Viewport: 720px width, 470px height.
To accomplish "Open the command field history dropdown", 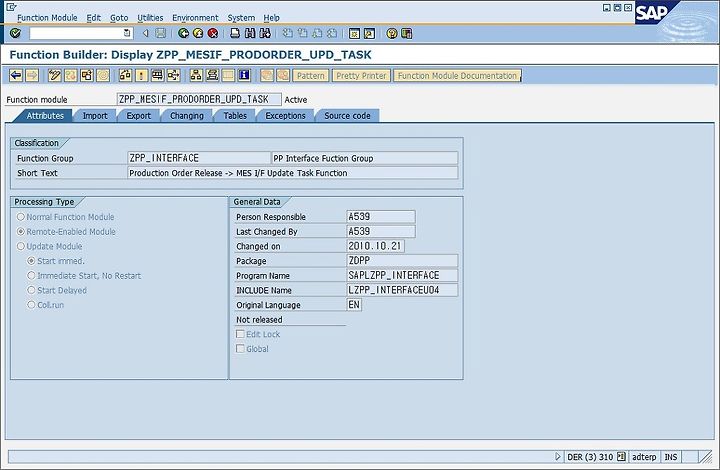I will pyautogui.click(x=127, y=33).
